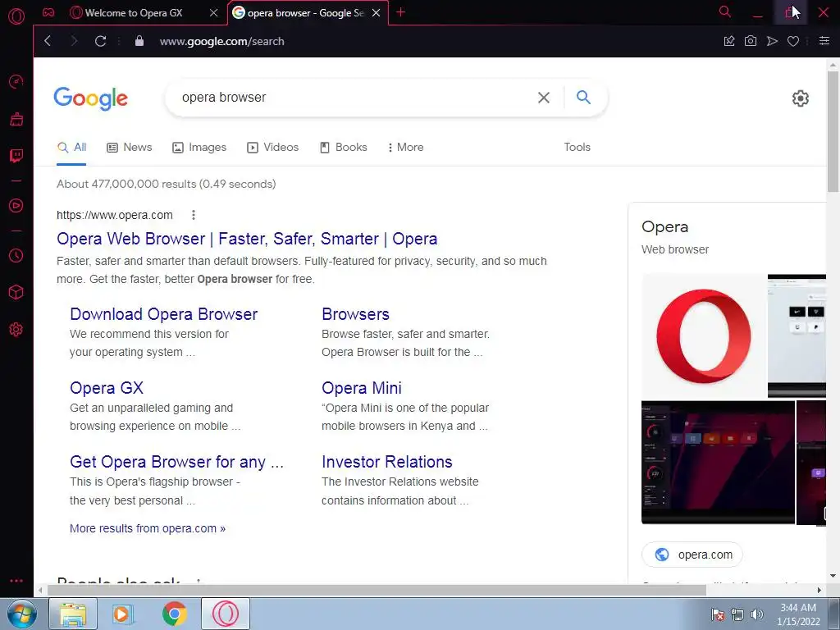Open History clock icon in sidebar
840x630 pixels.
(x=16, y=256)
